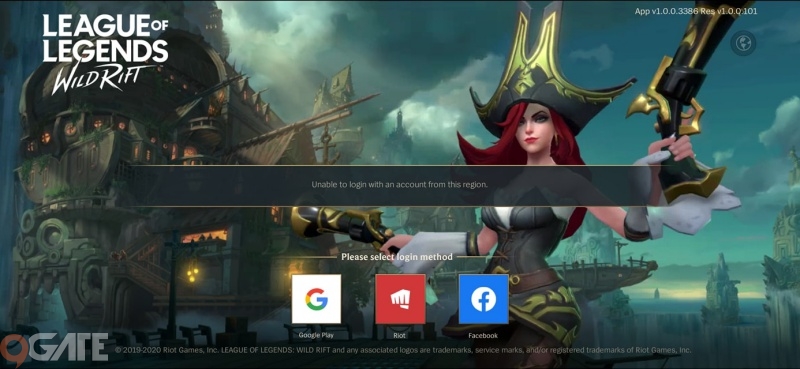The image size is (800, 369).
Task: Tap the "Google Play" label under the icon
Action: point(316,335)
